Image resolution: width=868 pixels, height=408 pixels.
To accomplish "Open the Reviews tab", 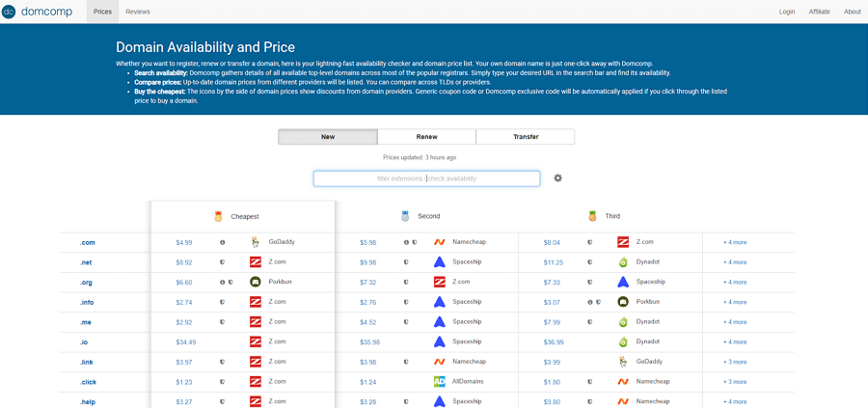I will pyautogui.click(x=138, y=12).
